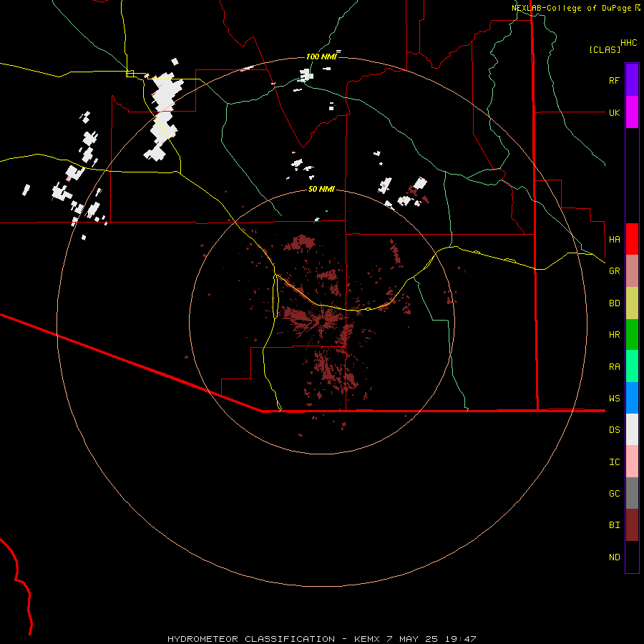Viewport: 644px width, 644px height.
Task: Click the GR legend label
Action: [x=615, y=271]
